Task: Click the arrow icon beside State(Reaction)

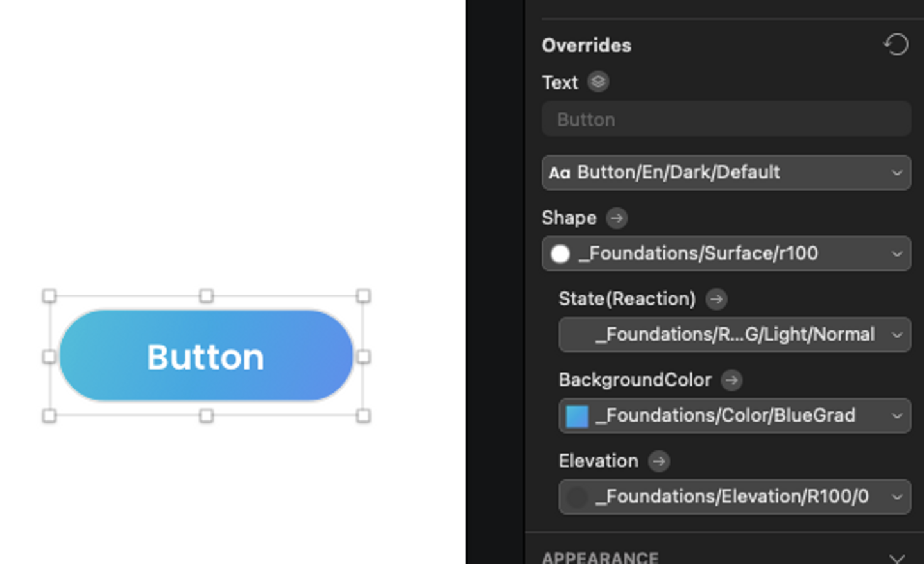Action: (x=716, y=299)
